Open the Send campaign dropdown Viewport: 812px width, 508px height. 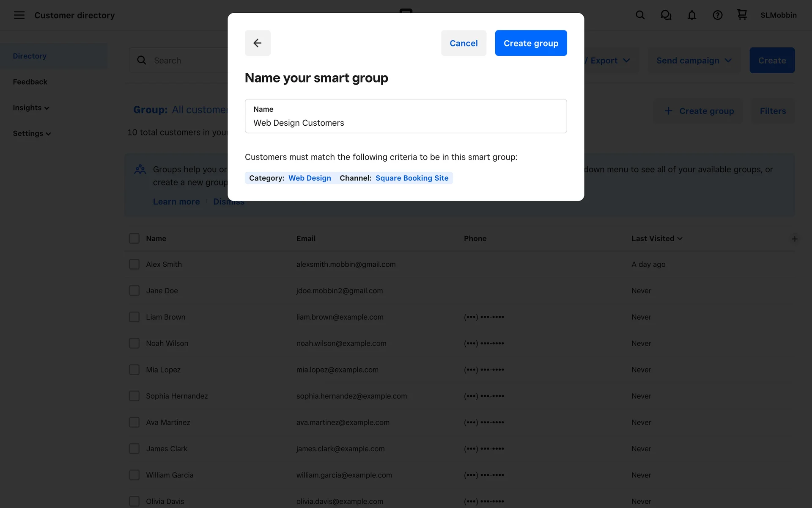click(694, 61)
